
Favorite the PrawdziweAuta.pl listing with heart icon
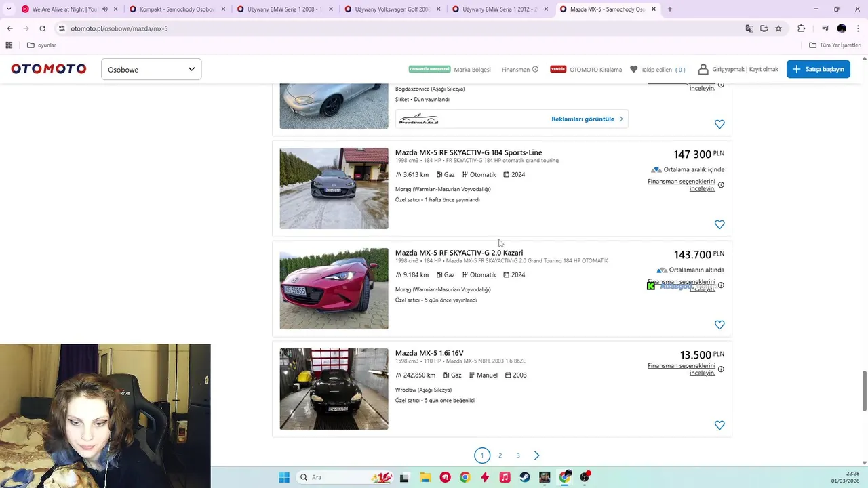pos(719,124)
